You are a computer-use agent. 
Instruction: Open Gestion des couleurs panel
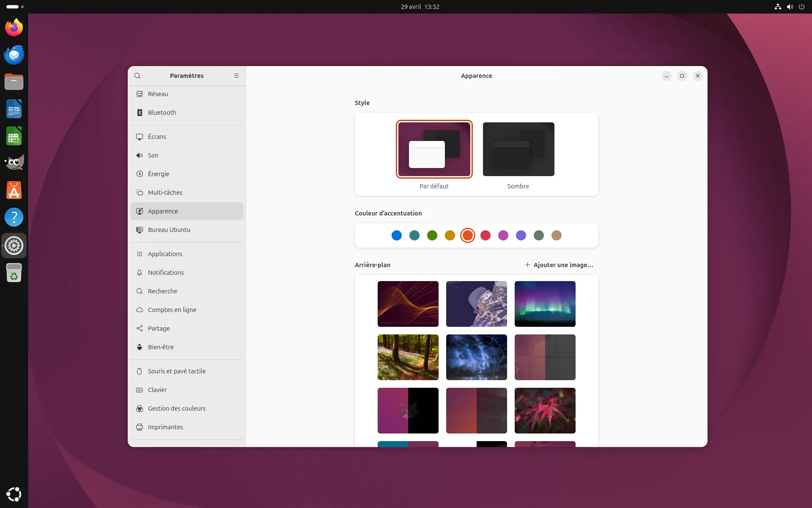point(187,409)
